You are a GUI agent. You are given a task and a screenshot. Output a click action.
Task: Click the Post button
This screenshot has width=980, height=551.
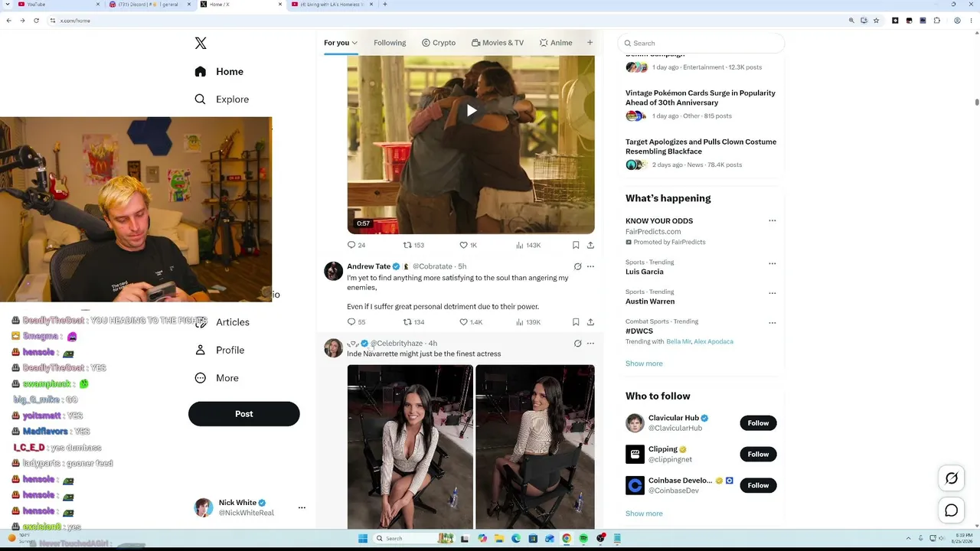(x=243, y=414)
